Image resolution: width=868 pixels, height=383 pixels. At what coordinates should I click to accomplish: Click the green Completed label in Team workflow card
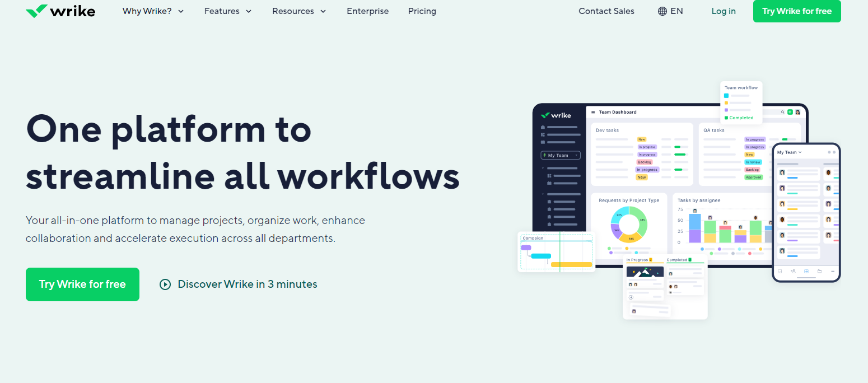(741, 118)
